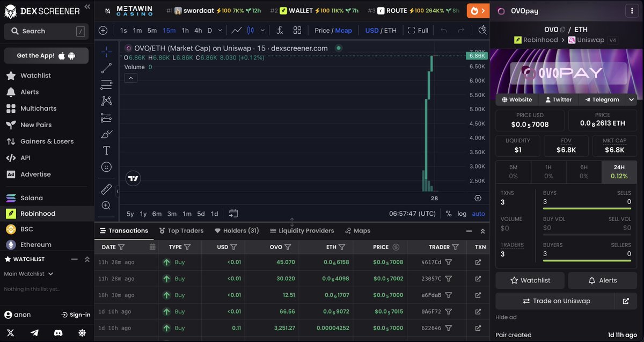Toggle chart between Price and Mcap
This screenshot has height=342, width=644.
click(333, 31)
